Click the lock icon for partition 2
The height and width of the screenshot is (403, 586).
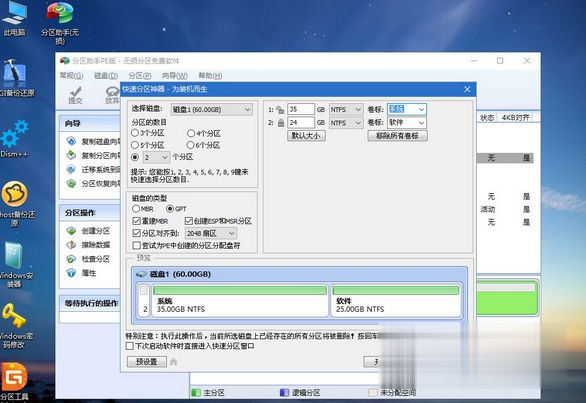[x=281, y=123]
